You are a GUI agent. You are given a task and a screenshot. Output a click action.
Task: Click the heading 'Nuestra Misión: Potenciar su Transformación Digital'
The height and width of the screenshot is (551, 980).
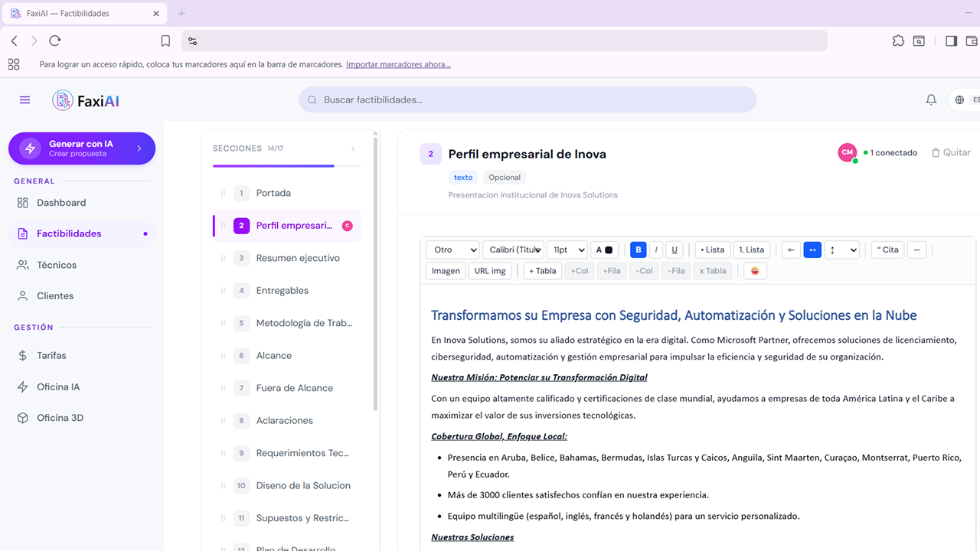(539, 377)
